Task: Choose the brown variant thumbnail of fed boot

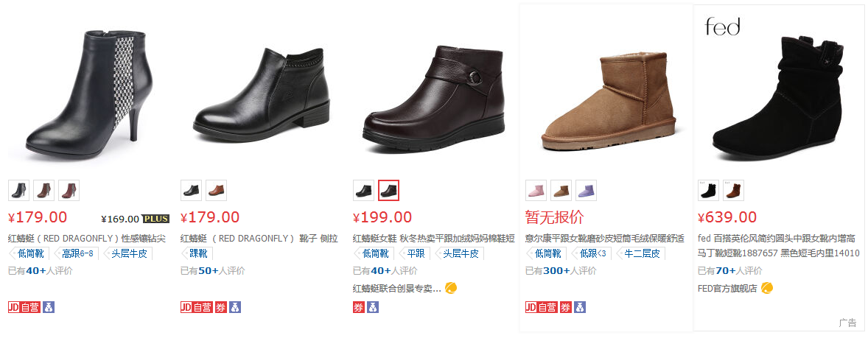Action: [733, 191]
